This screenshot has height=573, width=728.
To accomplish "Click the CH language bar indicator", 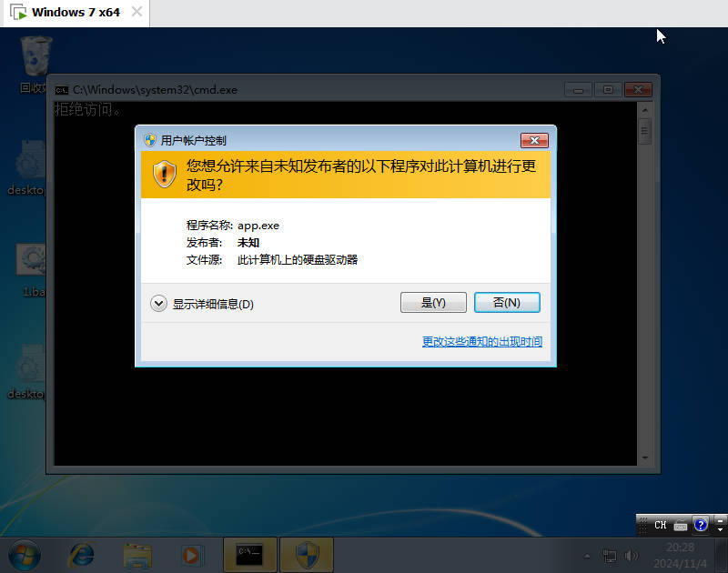I will click(661, 525).
